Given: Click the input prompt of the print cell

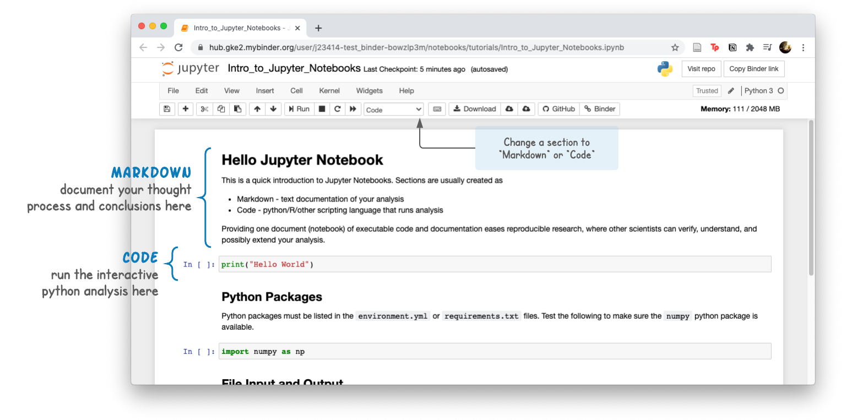Looking at the screenshot, I should tap(199, 265).
